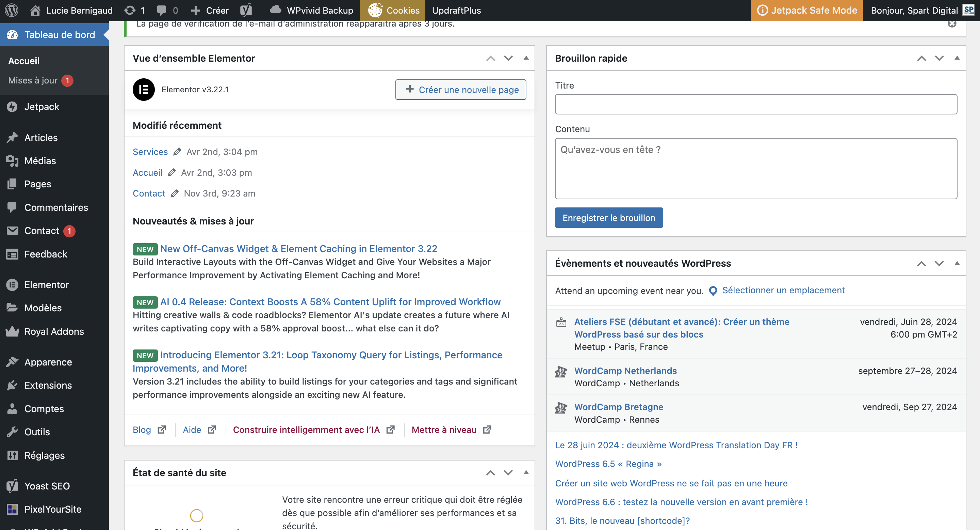Move Brouillon rapide panel down
The width and height of the screenshot is (980, 530).
(939, 58)
